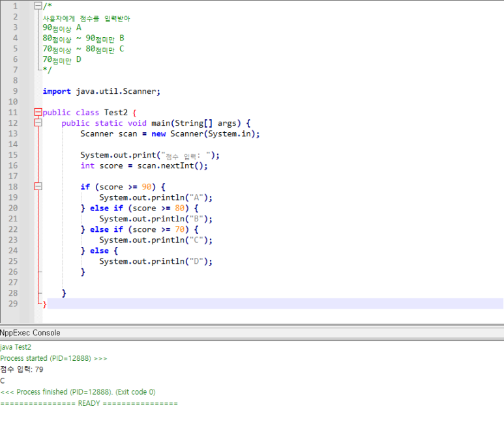Collapse the Test2 class fold marker on line 11
This screenshot has height=424, width=504.
click(x=38, y=112)
